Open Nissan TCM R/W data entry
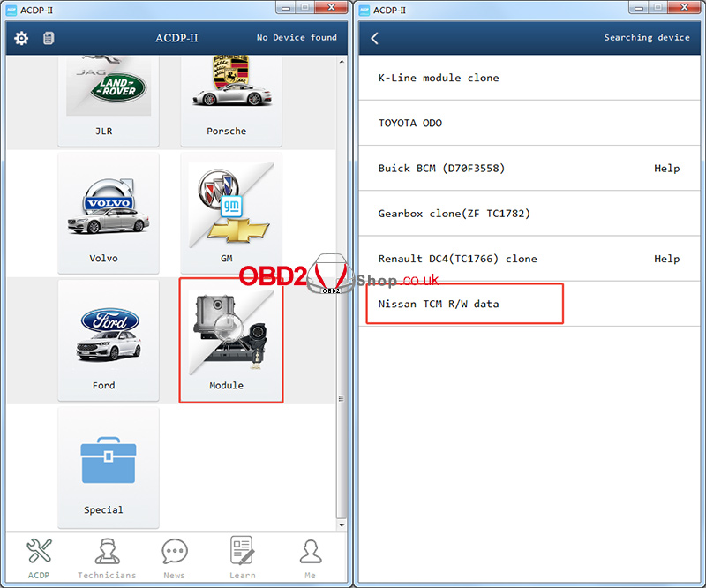Image resolution: width=706 pixels, height=588 pixels. [529, 304]
